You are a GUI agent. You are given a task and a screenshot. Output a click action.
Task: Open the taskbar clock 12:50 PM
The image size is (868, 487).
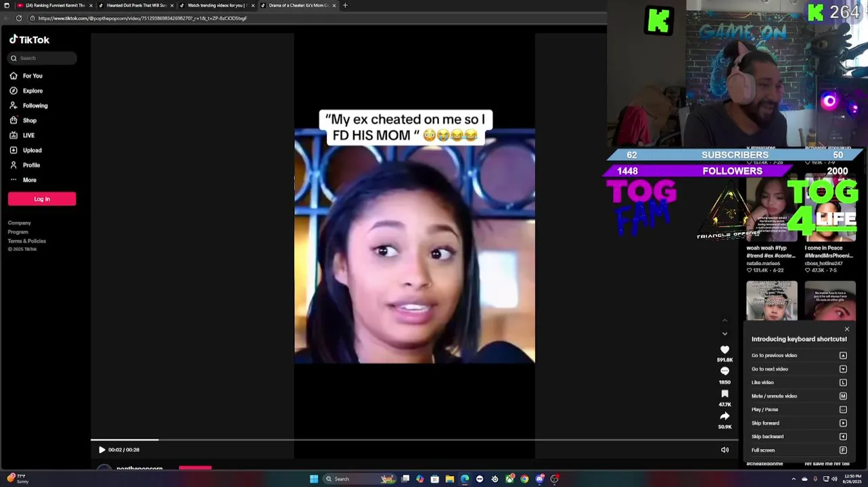pyautogui.click(x=852, y=479)
